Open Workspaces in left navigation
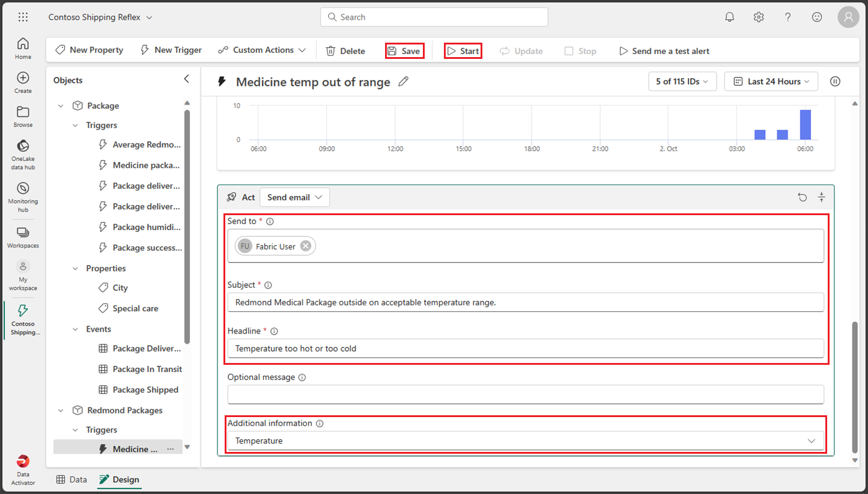868x494 pixels. pos(23,238)
